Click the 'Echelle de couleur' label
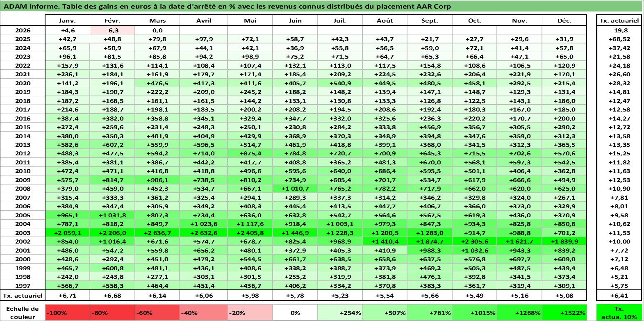Screen dimensions: 644x321 pos(23,312)
